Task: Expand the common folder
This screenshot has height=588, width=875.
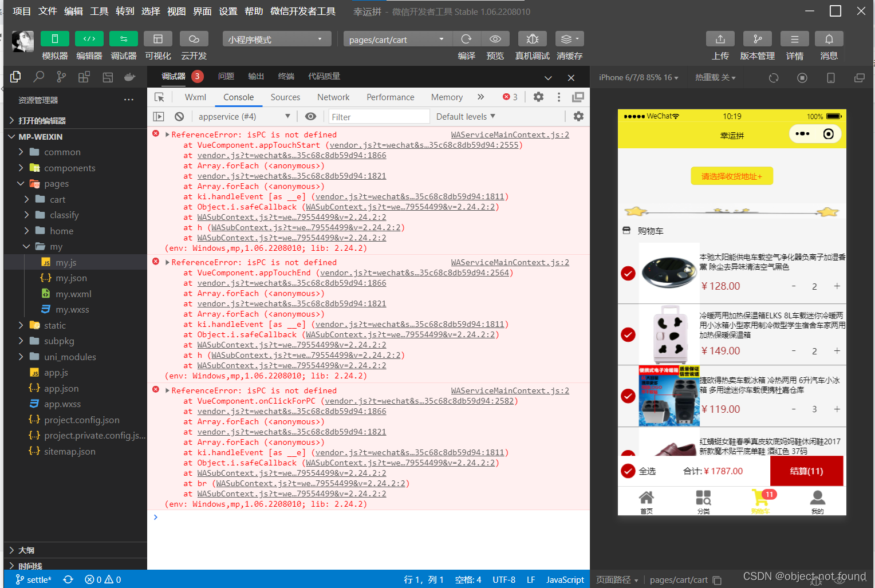Action: point(62,152)
